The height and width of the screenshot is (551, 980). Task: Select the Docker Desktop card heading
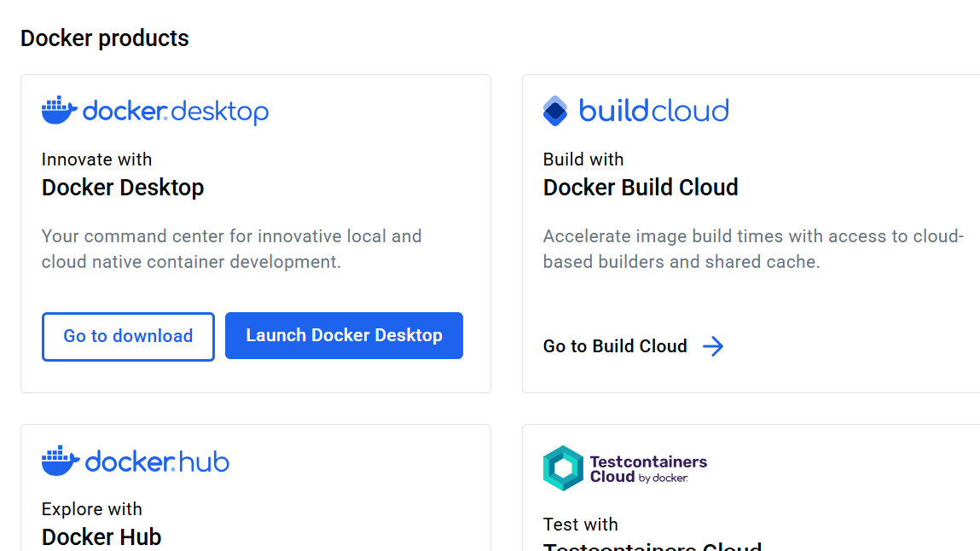123,188
